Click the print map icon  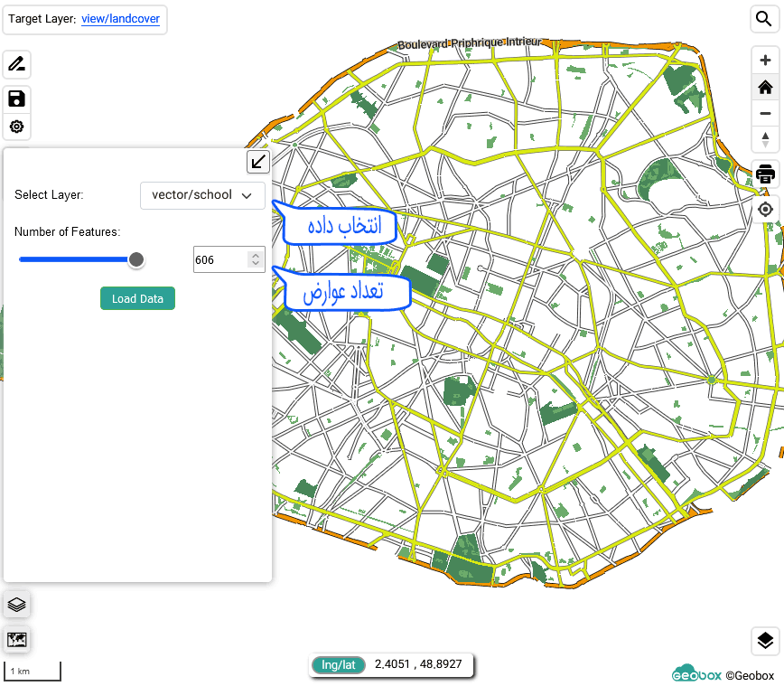click(x=765, y=174)
